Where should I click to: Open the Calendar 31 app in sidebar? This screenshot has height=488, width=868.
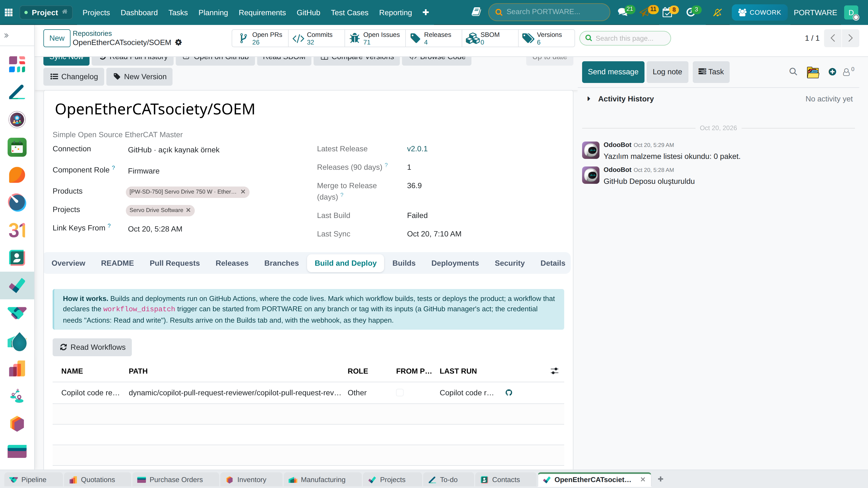(17, 230)
